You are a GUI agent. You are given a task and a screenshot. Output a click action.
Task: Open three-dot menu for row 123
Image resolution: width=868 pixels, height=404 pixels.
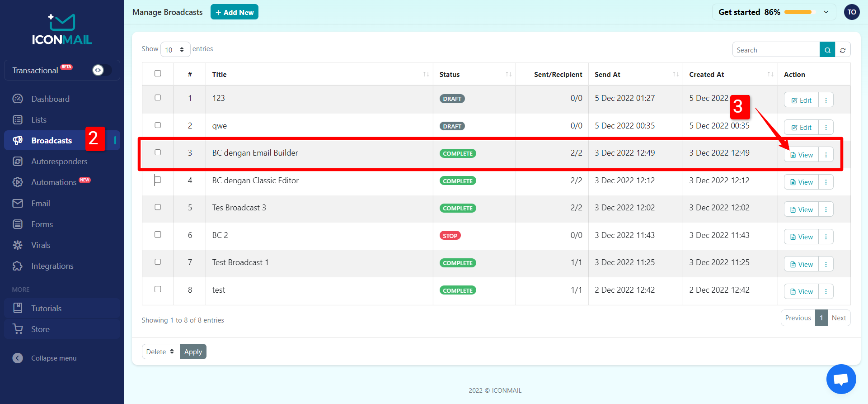(x=826, y=100)
